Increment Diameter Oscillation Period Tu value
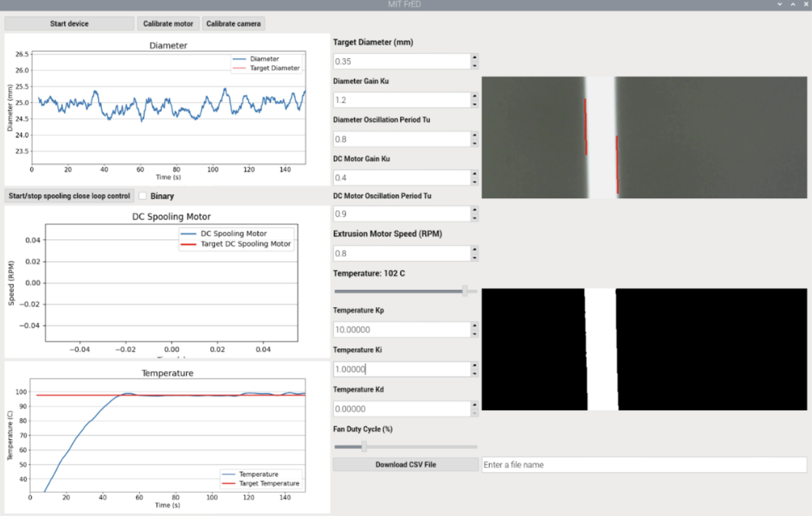Image resolution: width=812 pixels, height=516 pixels. click(476, 136)
